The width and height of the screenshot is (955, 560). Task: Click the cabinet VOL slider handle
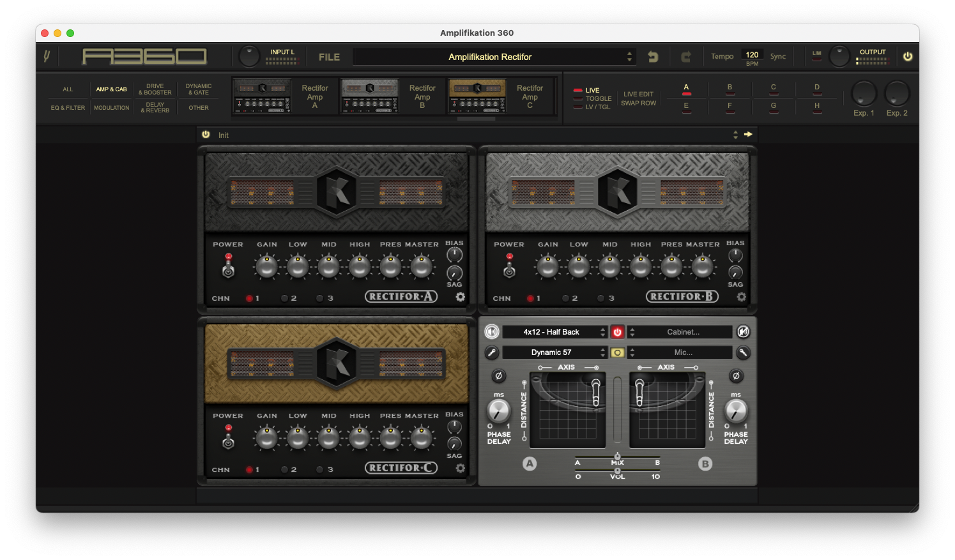(x=617, y=471)
